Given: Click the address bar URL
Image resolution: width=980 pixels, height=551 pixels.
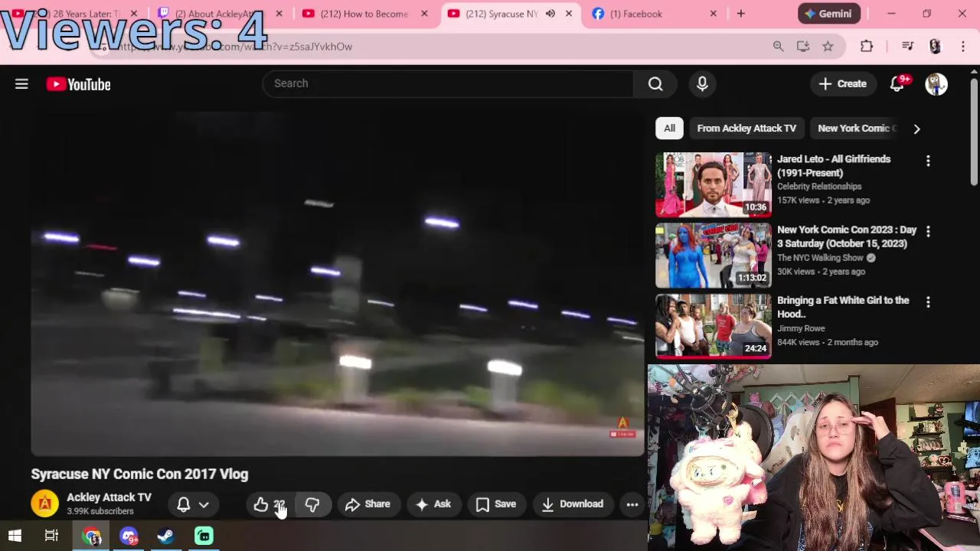Looking at the screenshot, I should coord(234,47).
